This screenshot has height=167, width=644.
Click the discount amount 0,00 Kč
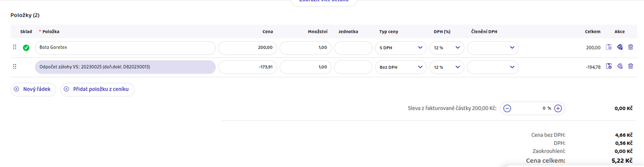624,109
